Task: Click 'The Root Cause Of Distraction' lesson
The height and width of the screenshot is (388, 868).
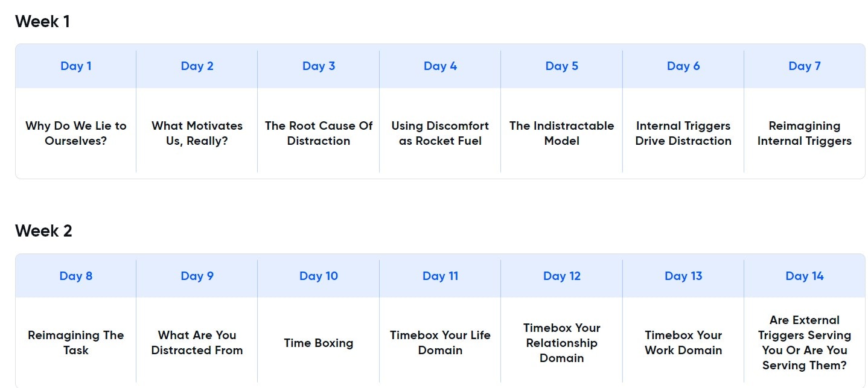Action: pyautogui.click(x=319, y=133)
